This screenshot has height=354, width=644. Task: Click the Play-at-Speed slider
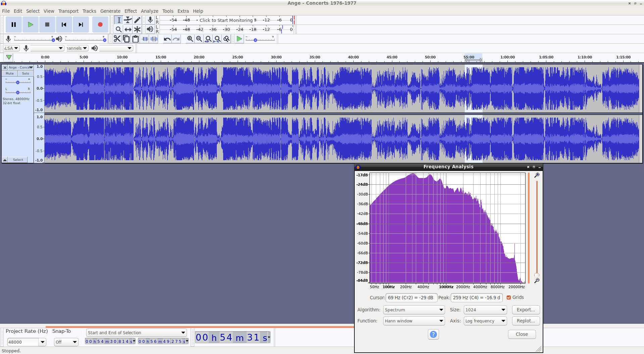260,40
